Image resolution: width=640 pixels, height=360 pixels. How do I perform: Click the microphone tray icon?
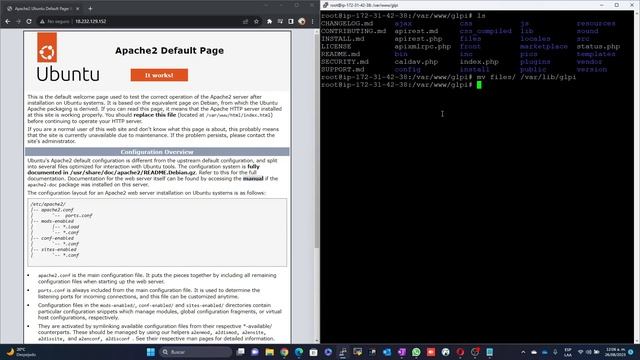(555, 352)
